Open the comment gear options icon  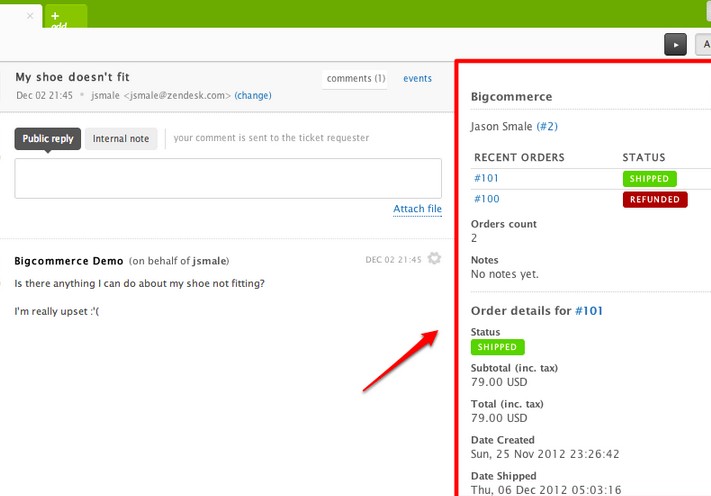click(434, 258)
